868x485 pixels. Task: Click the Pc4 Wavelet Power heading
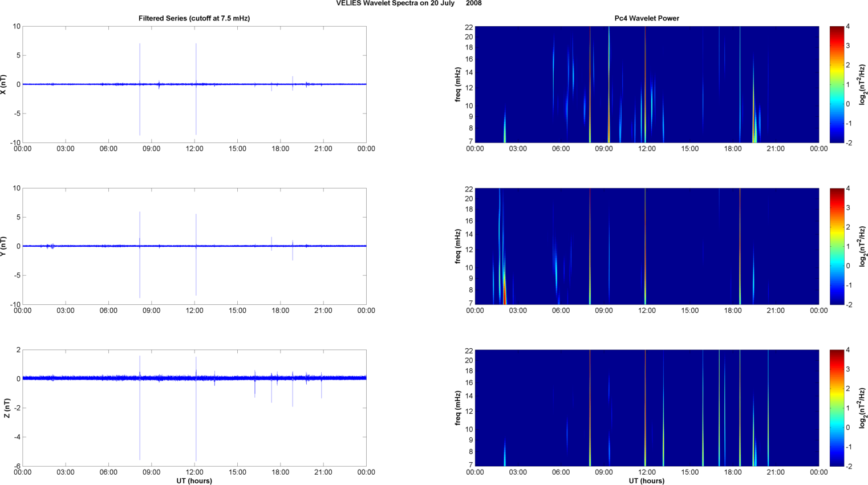[x=646, y=18]
